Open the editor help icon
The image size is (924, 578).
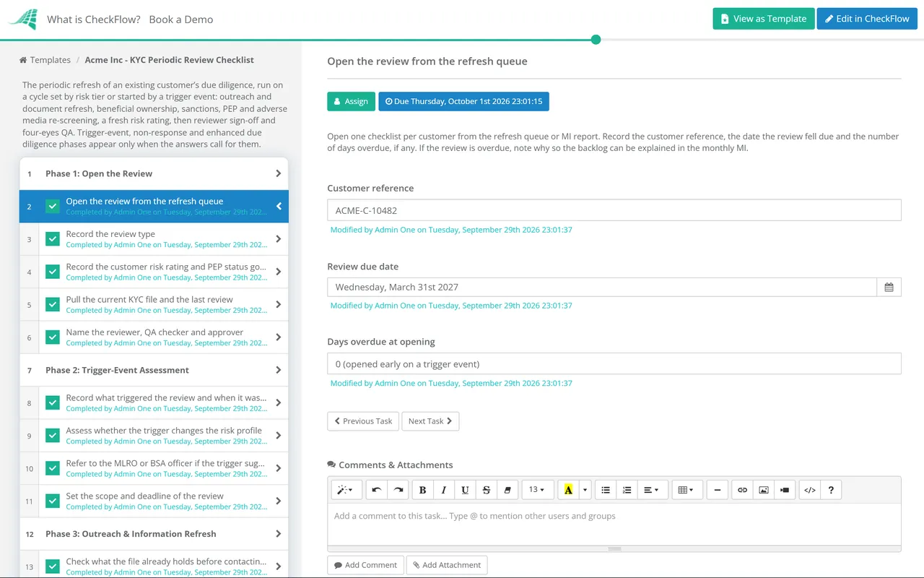(x=831, y=490)
